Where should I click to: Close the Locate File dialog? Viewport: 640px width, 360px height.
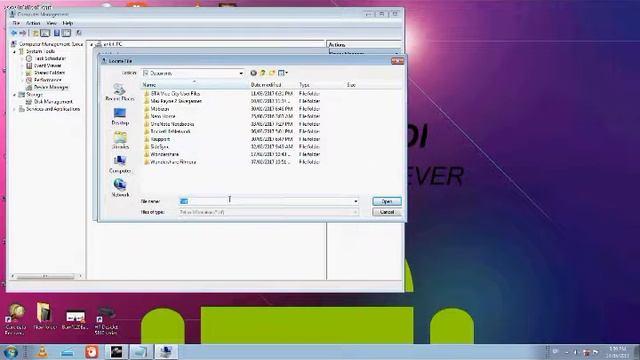tap(397, 61)
